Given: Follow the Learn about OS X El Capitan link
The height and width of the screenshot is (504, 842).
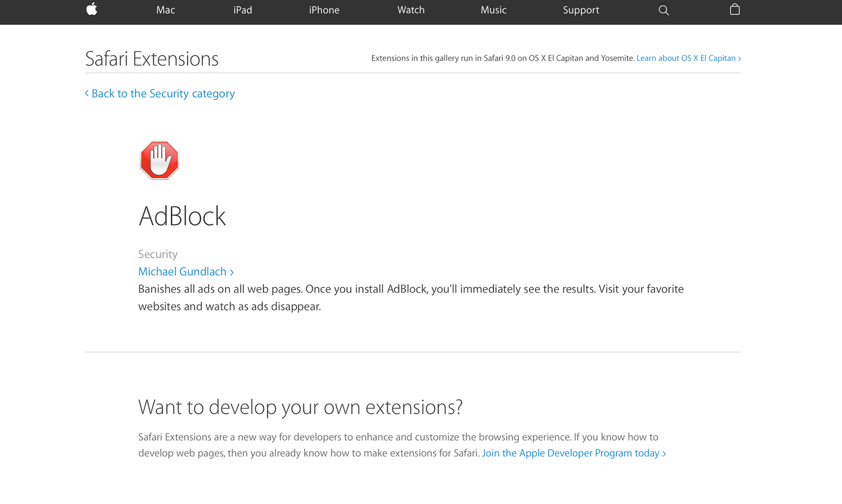Looking at the screenshot, I should (x=689, y=58).
